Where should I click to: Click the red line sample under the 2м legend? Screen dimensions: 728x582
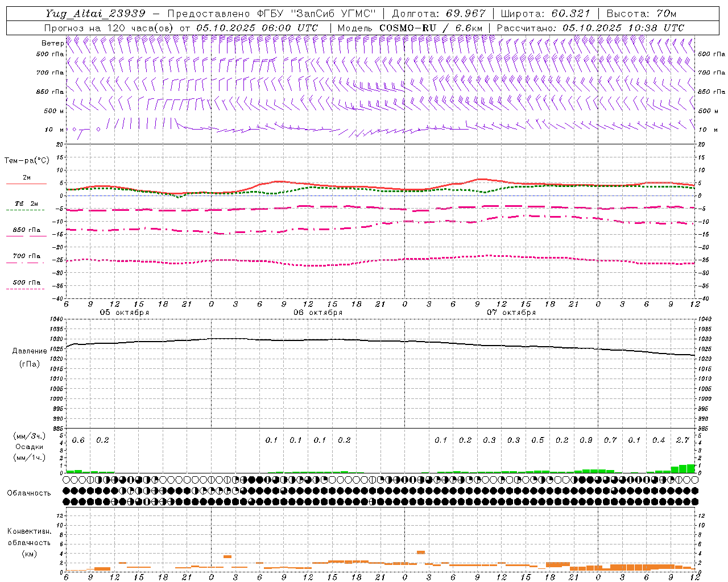27,184
